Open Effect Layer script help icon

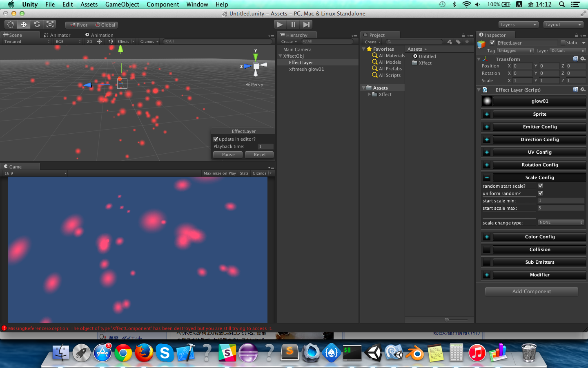[576, 90]
